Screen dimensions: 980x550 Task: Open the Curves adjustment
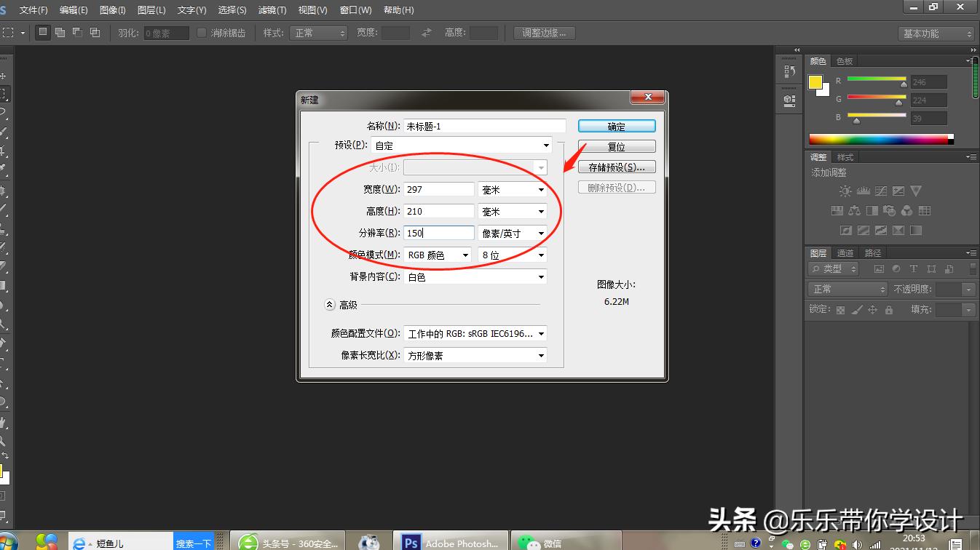click(881, 191)
